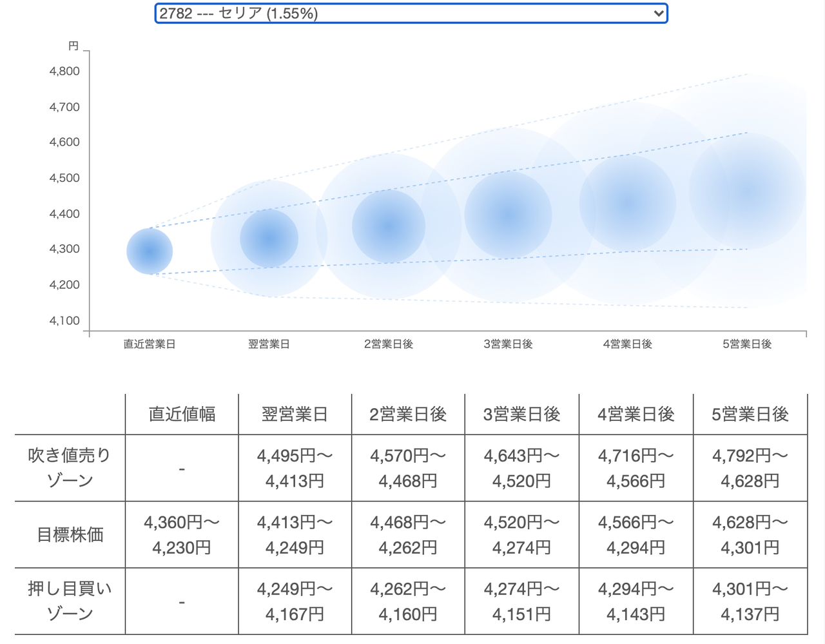Open the 2782 セリア stock selector dropdown
The image size is (825, 644).
(411, 14)
